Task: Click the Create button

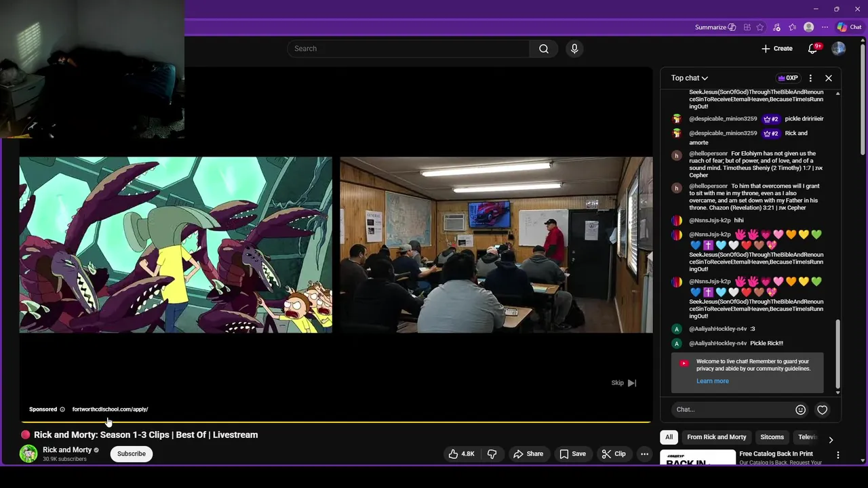Action: coord(776,49)
